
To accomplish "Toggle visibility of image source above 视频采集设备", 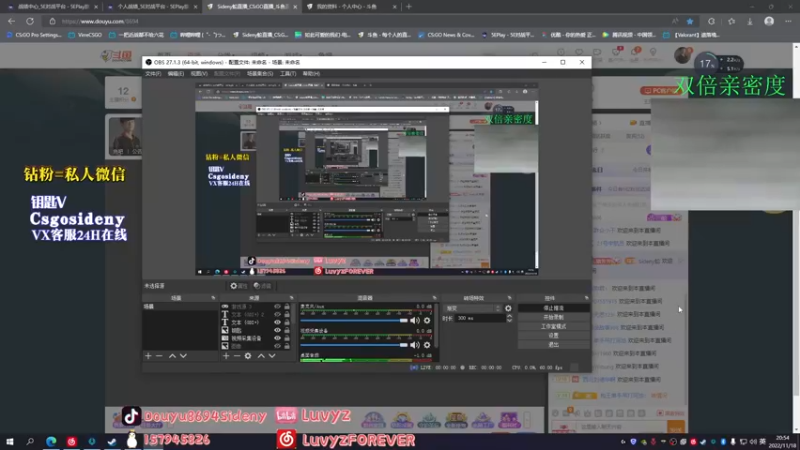I will (x=277, y=330).
